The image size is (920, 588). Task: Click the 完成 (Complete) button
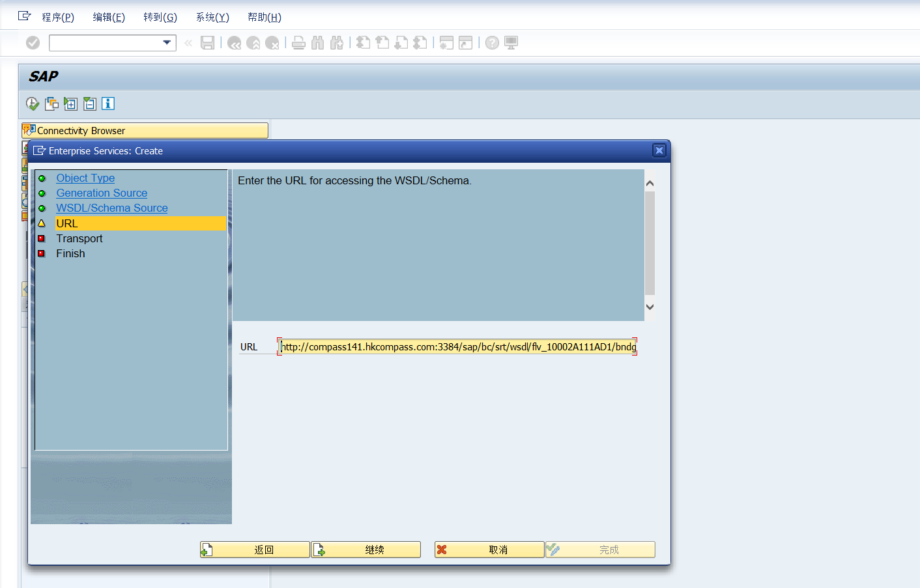[x=600, y=550]
